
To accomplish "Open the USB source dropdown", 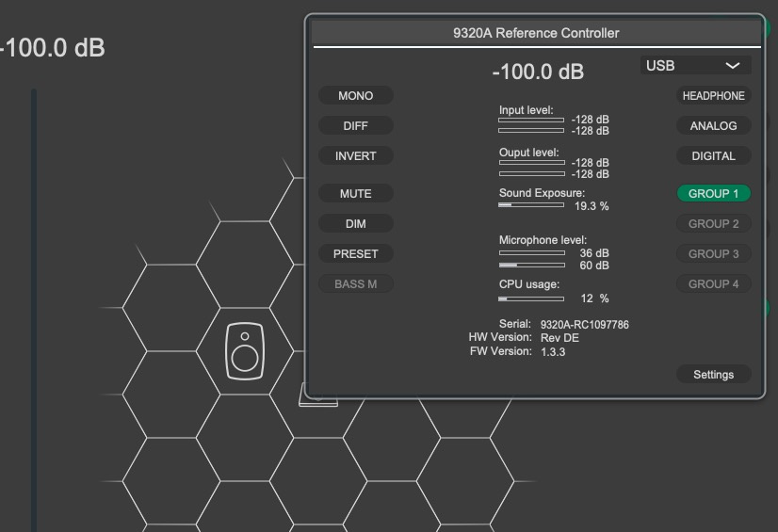I will coord(696,66).
